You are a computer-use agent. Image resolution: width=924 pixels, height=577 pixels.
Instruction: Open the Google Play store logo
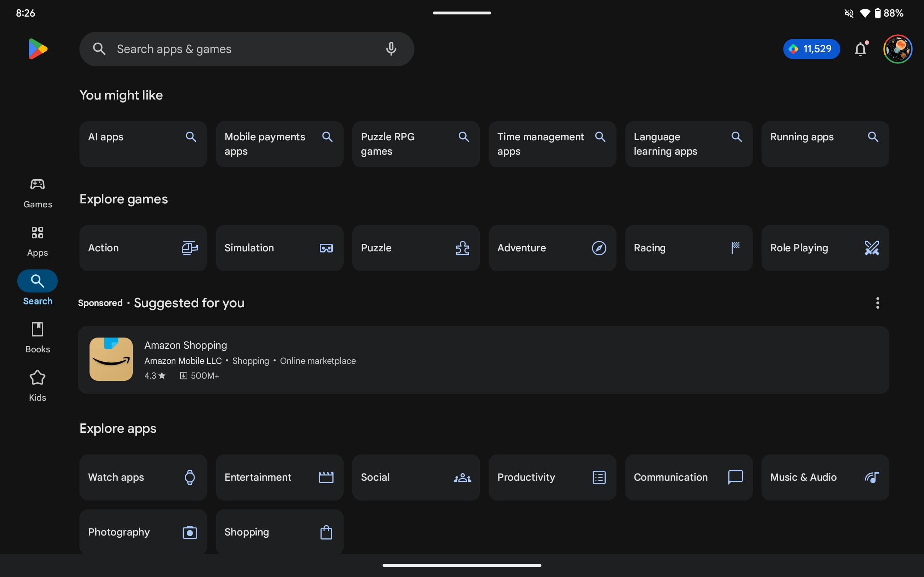[x=37, y=49]
